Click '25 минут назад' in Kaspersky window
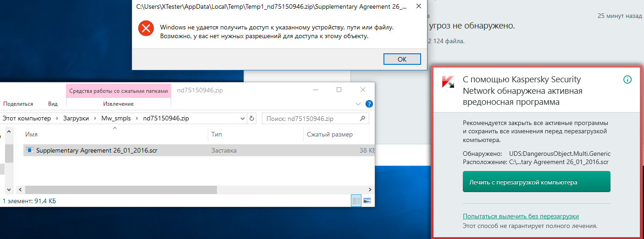This screenshot has width=644, height=239. point(620,16)
